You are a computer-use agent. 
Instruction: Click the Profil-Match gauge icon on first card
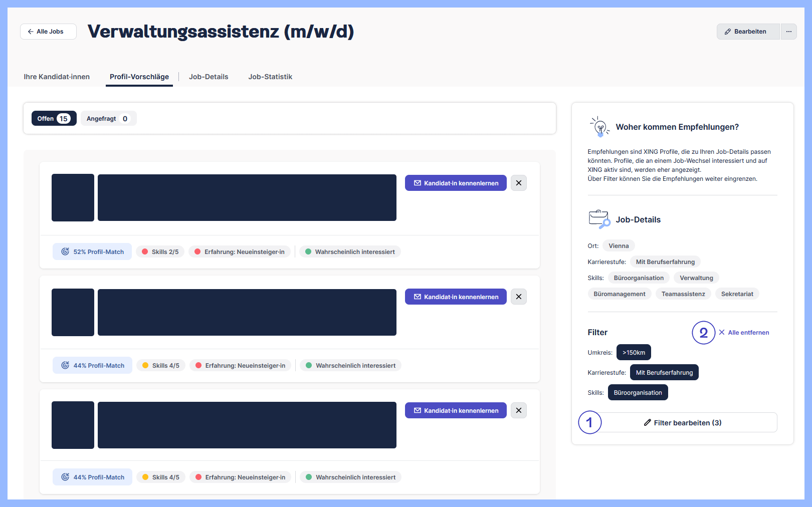coord(65,251)
